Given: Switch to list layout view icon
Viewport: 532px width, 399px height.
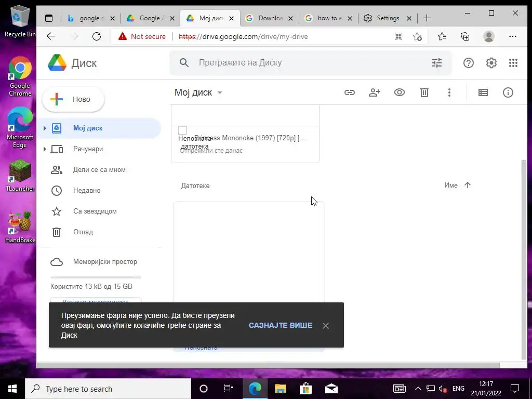Looking at the screenshot, I should [483, 92].
